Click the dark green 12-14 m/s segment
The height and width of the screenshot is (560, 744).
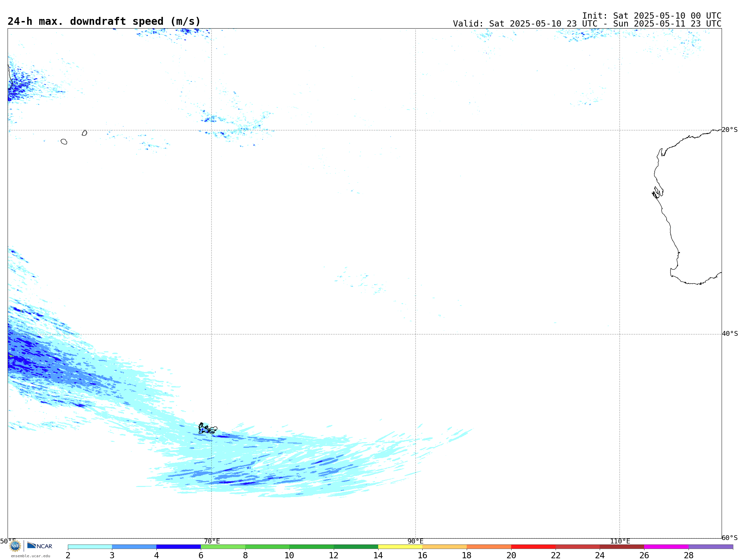[x=356, y=547]
